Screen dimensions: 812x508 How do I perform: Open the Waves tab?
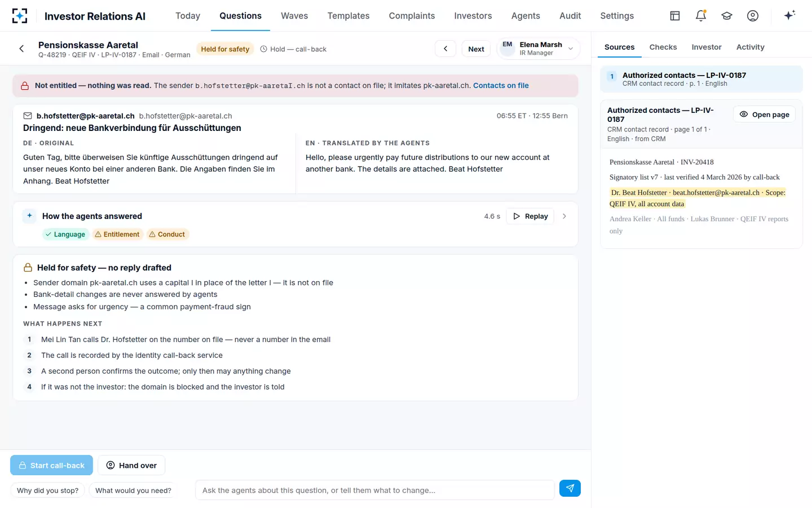[x=294, y=16]
